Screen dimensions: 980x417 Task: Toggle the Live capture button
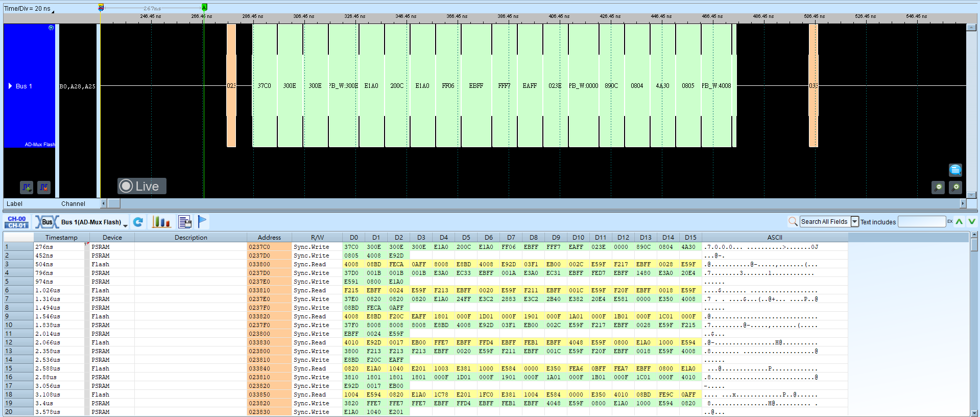pos(142,186)
